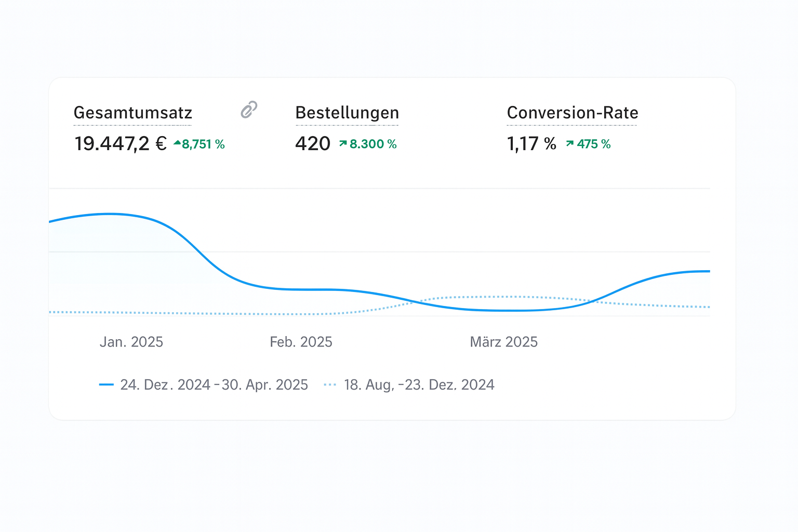Click the März 2025 axis label
The width and height of the screenshot is (798, 532).
pyautogui.click(x=504, y=342)
